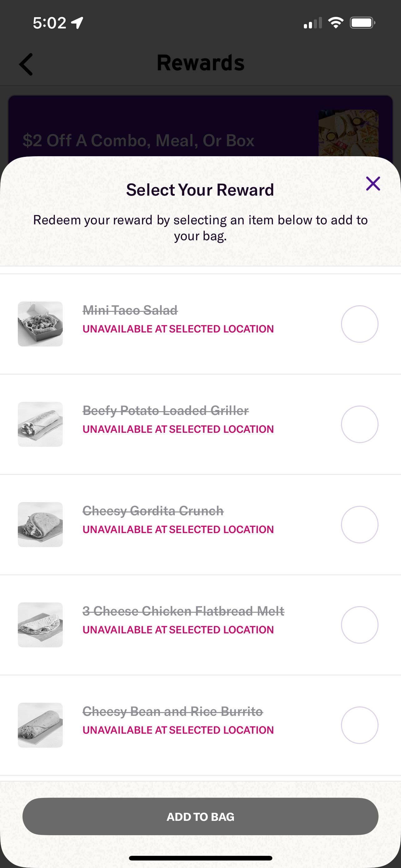Select the Beefy Potato Loaded Griller radio button
The image size is (401, 868).
point(359,424)
